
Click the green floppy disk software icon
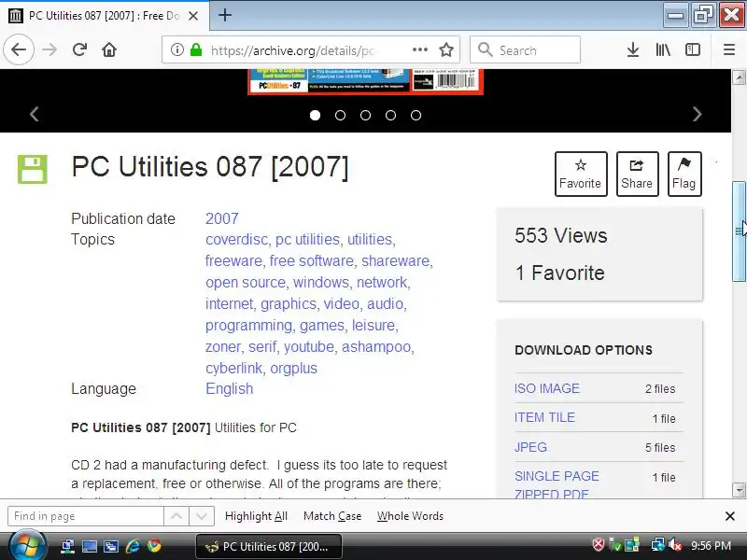33,169
